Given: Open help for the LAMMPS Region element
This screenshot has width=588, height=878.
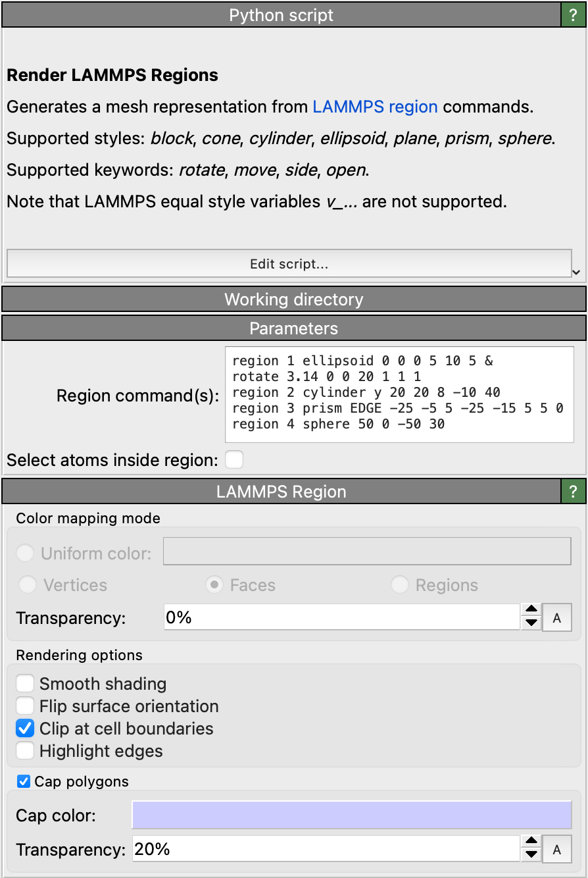Looking at the screenshot, I should coord(573,491).
